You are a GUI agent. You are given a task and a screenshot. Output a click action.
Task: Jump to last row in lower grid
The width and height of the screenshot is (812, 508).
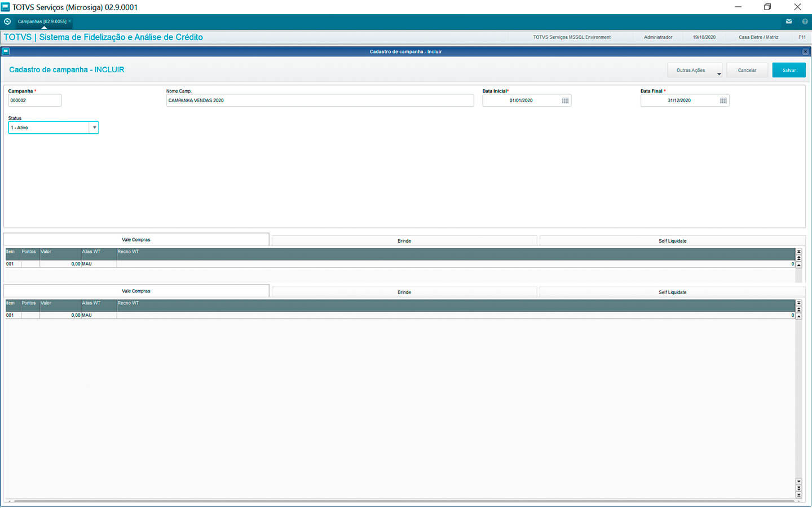[x=798, y=494]
